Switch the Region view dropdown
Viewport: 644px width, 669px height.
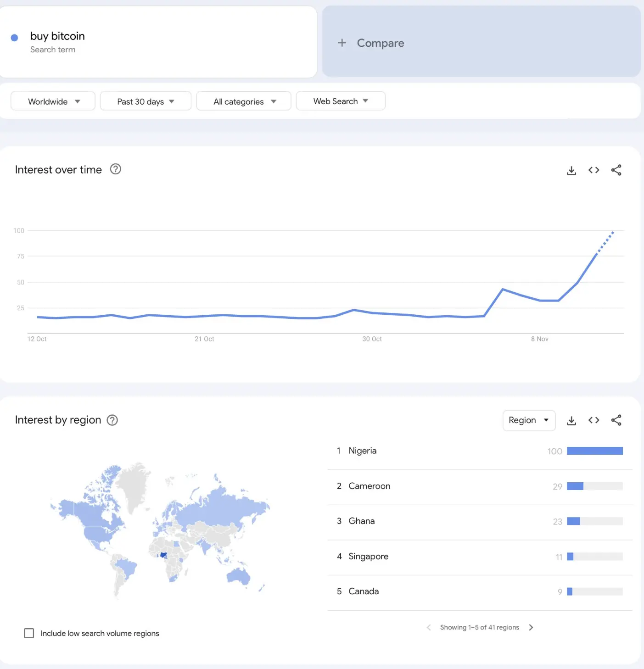pos(529,420)
